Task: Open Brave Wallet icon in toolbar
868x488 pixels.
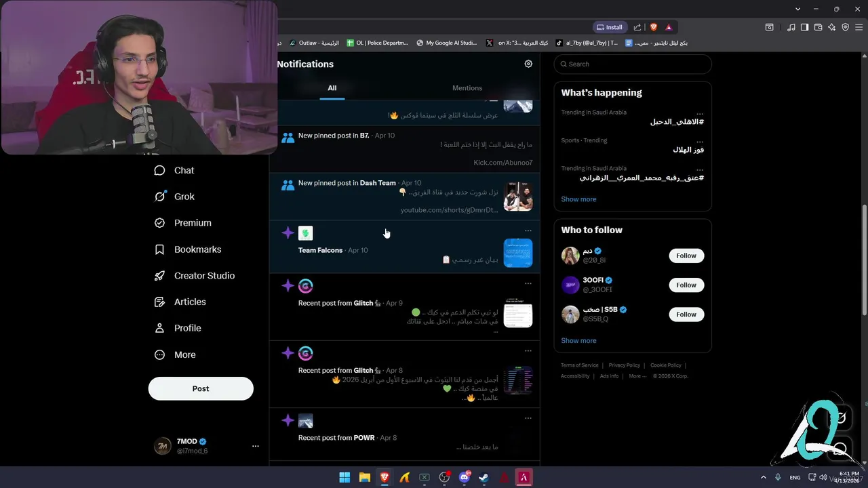Action: [818, 27]
